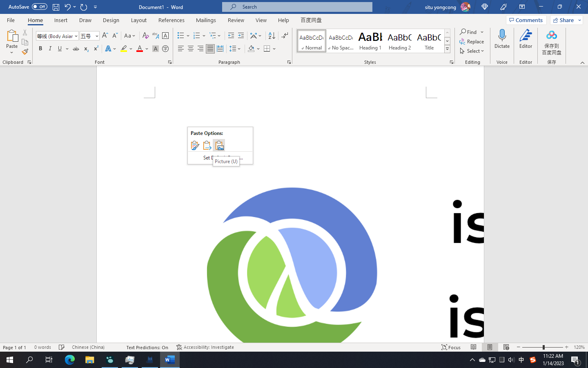This screenshot has height=368, width=588.
Task: Insert subscript formatting
Action: click(x=86, y=49)
